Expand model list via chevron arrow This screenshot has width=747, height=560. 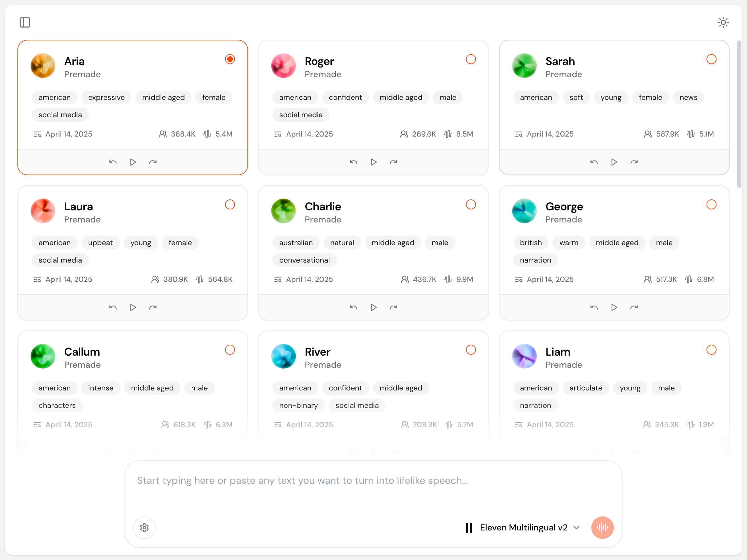(576, 527)
